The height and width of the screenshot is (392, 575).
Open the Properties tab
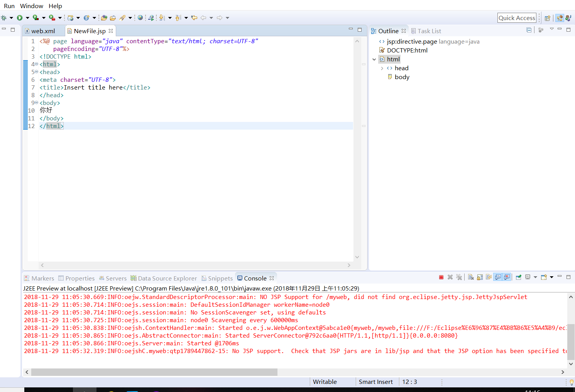(x=76, y=278)
